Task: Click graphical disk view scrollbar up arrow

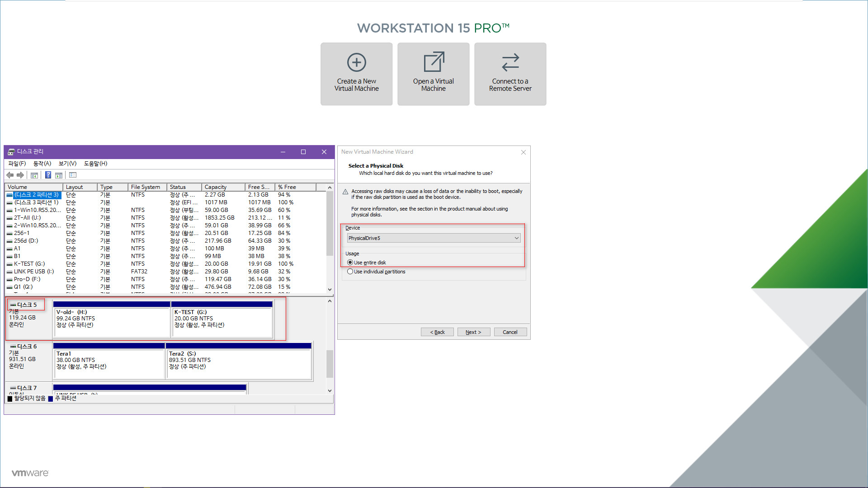Action: pyautogui.click(x=330, y=301)
